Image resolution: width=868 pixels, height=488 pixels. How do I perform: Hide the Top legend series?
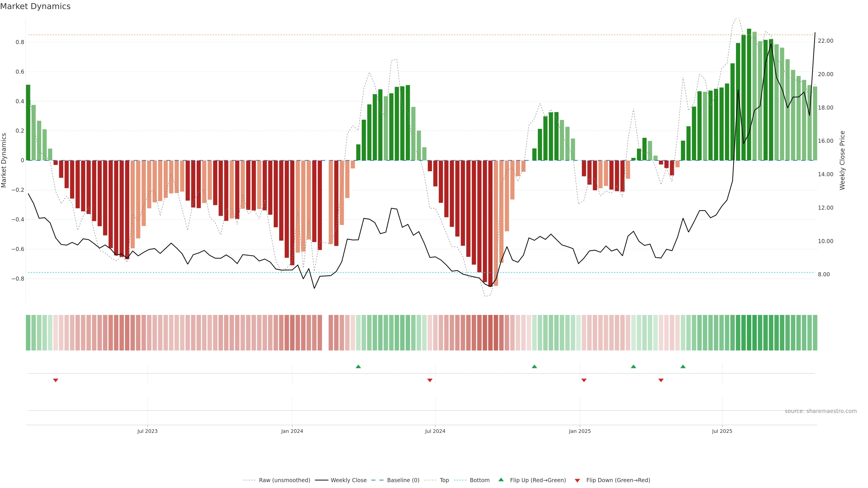tap(444, 480)
